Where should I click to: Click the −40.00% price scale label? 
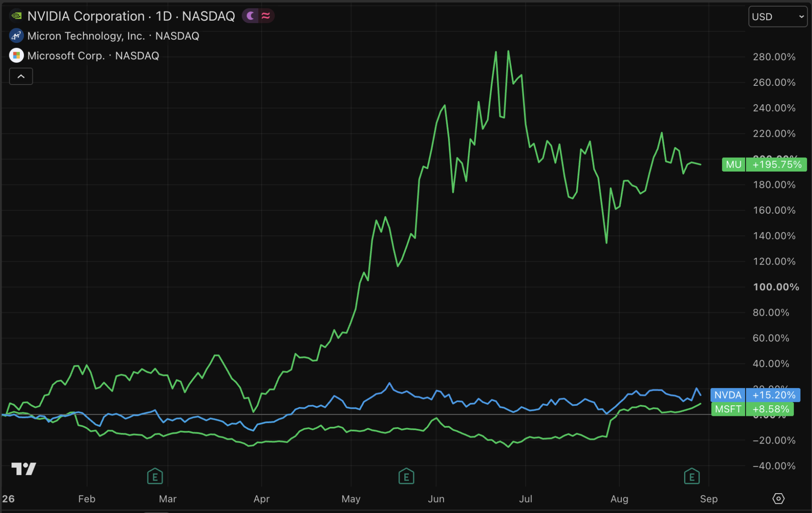pos(774,466)
